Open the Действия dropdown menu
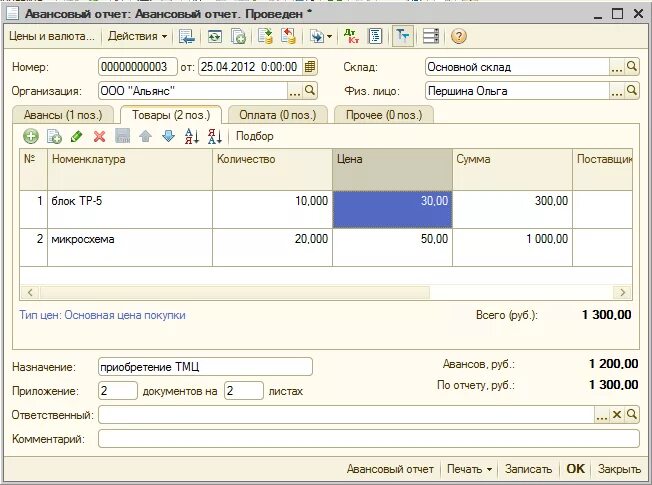The height and width of the screenshot is (485, 652). pos(137,37)
